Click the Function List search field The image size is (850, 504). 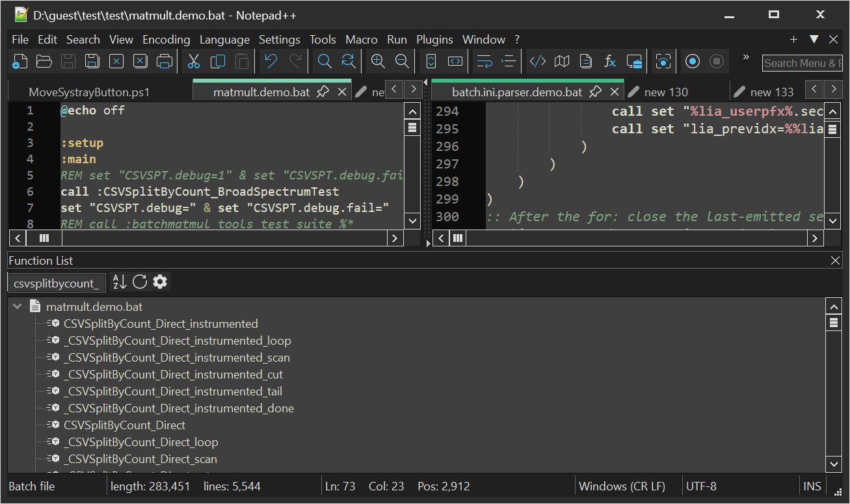(x=57, y=283)
